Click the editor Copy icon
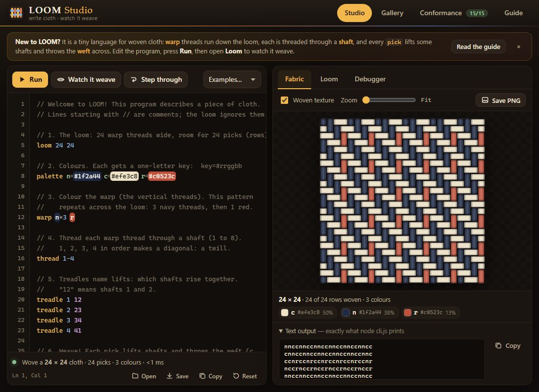539x392 pixels. 202,376
